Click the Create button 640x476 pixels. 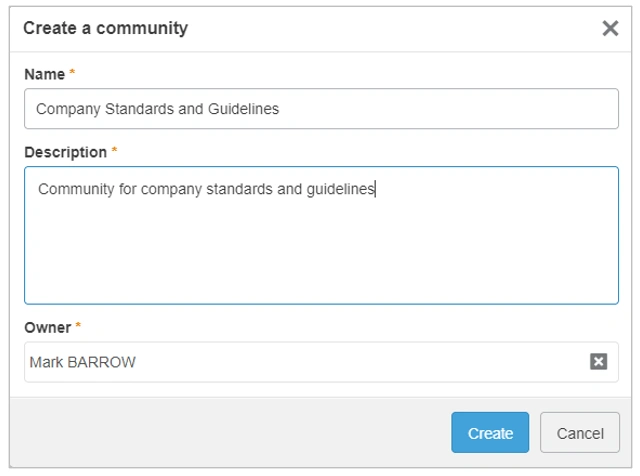click(490, 433)
